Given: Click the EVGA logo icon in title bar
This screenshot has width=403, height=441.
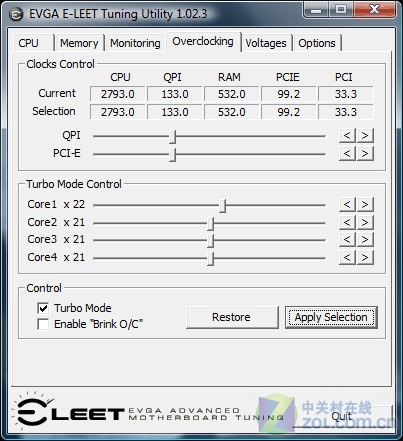Looking at the screenshot, I should click(x=16, y=14).
